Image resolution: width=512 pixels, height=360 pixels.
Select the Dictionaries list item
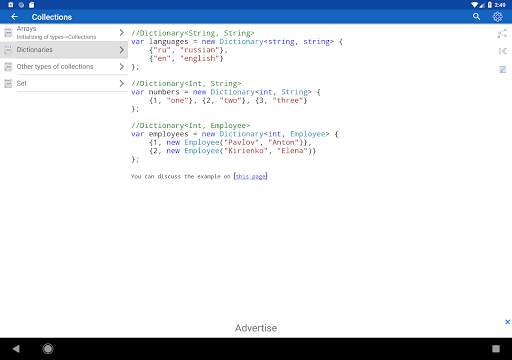point(64,50)
